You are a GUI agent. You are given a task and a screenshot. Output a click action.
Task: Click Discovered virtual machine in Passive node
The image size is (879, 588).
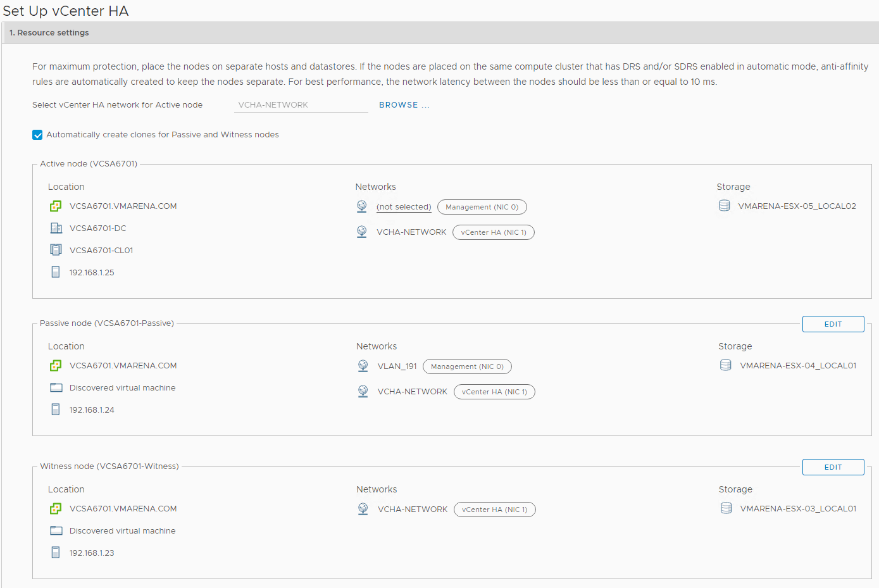tap(123, 388)
